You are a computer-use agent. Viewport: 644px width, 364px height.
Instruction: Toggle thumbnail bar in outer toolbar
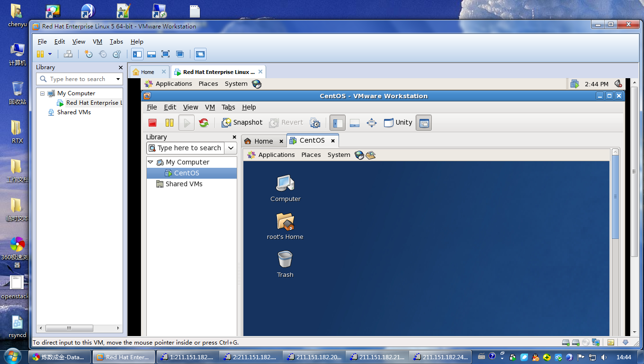coord(152,54)
